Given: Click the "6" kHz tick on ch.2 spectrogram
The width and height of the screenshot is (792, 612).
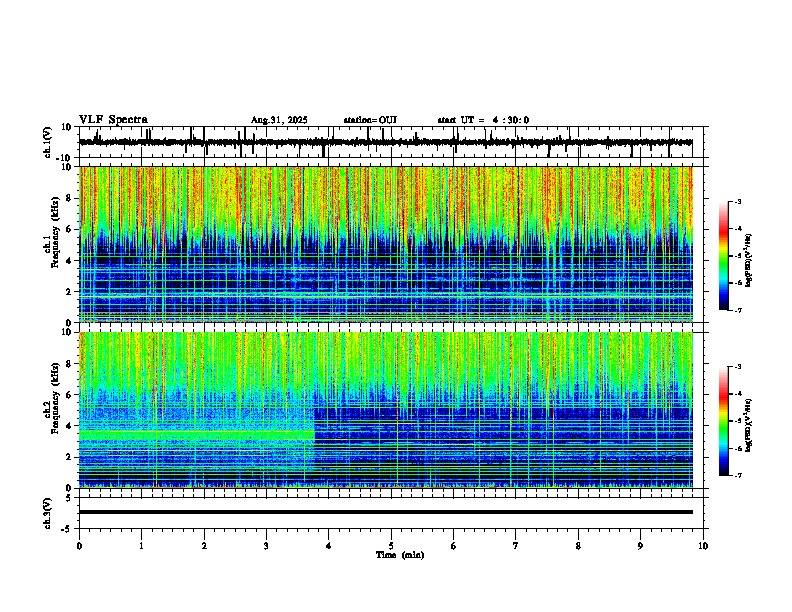Looking at the screenshot, I should (70, 395).
